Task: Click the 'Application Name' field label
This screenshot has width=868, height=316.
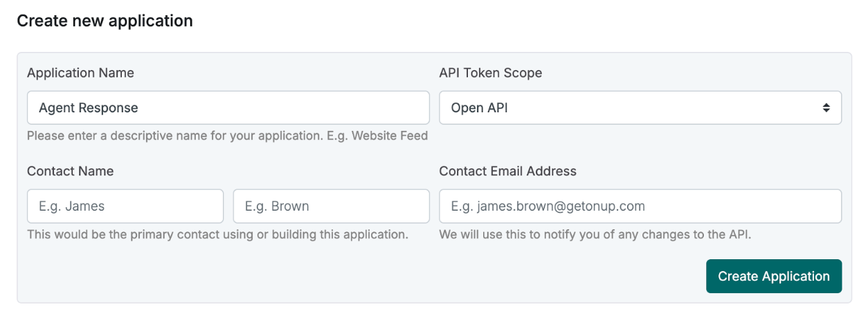Action: pos(80,73)
